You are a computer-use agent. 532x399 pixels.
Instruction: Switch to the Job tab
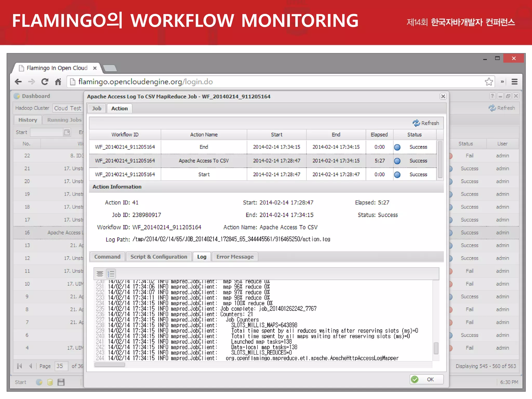point(97,109)
